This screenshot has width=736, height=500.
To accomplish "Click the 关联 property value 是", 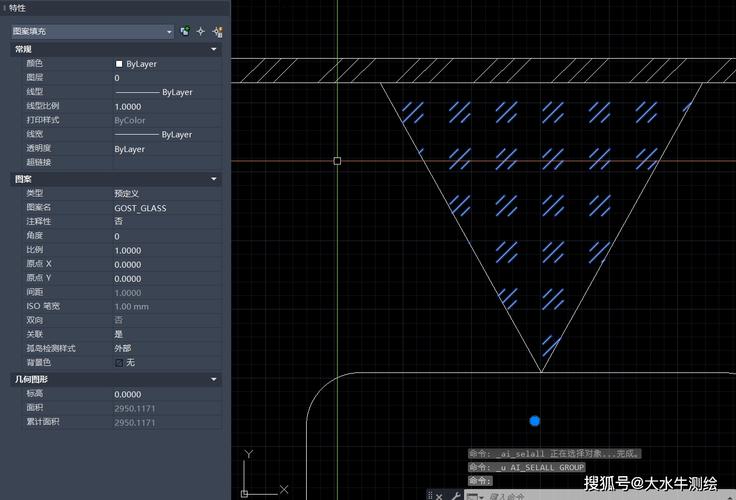I will pos(119,334).
